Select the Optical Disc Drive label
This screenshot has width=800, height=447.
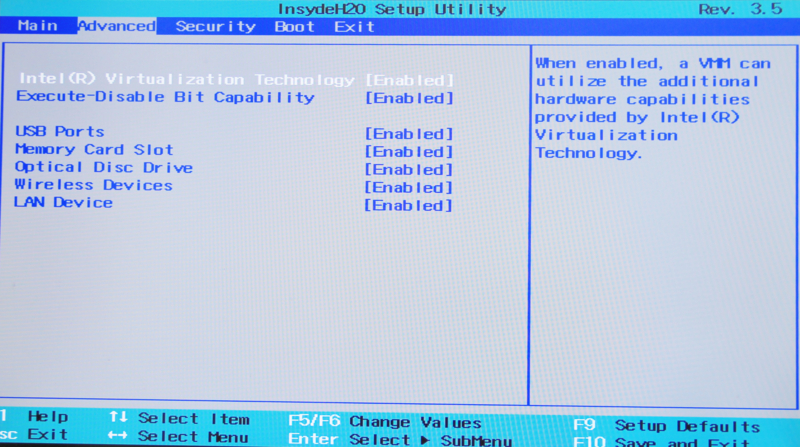pyautogui.click(x=104, y=167)
